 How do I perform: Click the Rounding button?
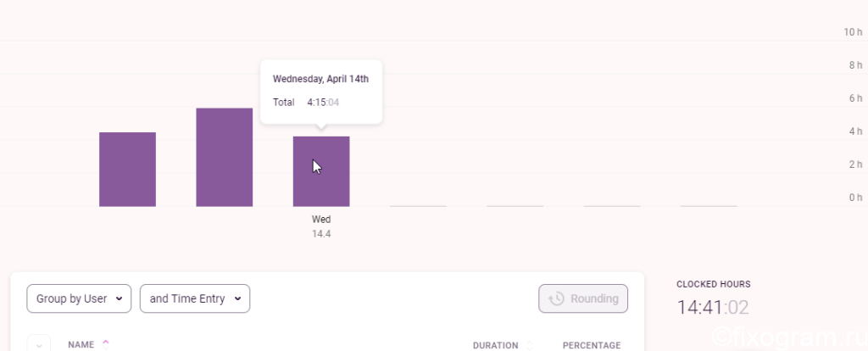click(x=583, y=298)
